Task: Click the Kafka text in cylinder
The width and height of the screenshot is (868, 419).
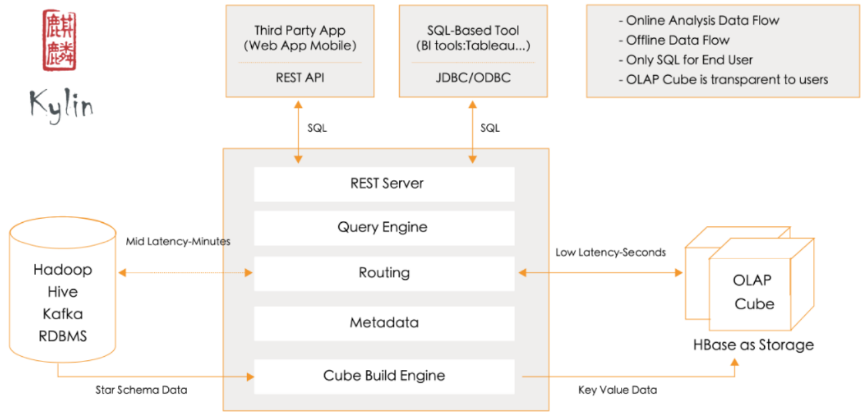Action: 63,314
